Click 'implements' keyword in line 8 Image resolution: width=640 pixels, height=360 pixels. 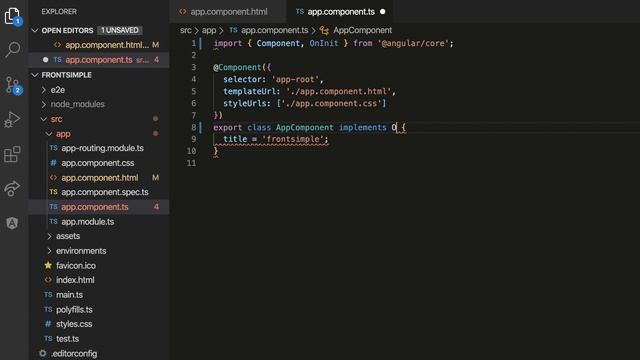(362, 127)
